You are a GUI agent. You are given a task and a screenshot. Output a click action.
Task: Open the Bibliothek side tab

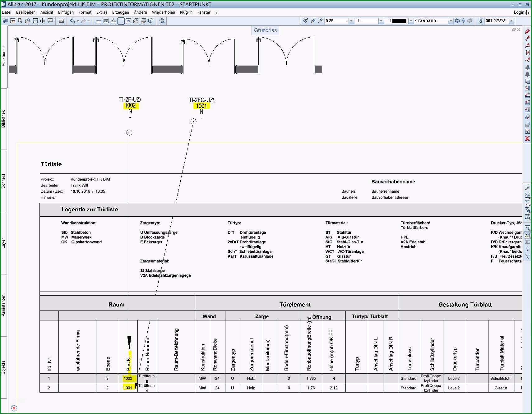point(3,119)
